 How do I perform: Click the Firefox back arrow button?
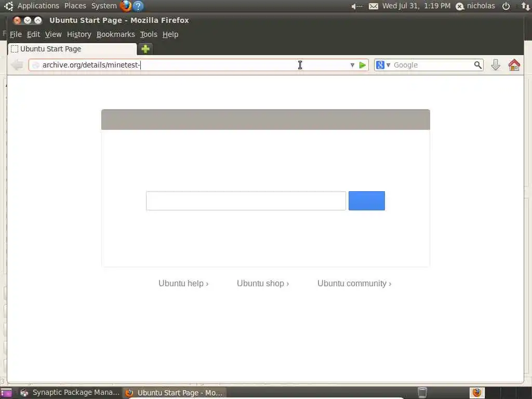[x=17, y=65]
